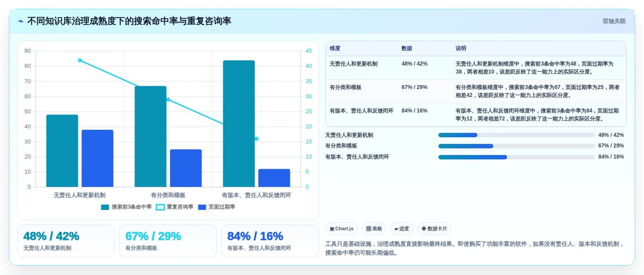Select the 表格 tag
This screenshot has width=644, height=275.
(x=374, y=229)
